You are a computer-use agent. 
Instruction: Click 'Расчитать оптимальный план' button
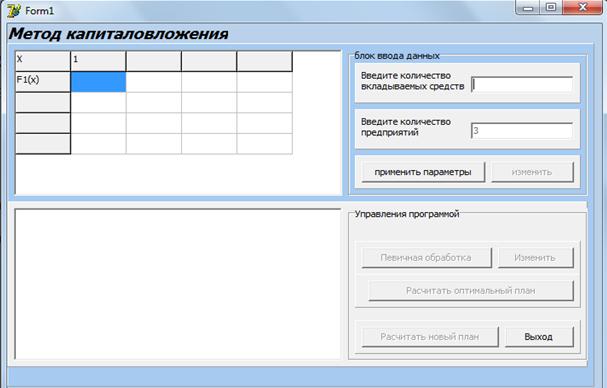[x=471, y=290]
